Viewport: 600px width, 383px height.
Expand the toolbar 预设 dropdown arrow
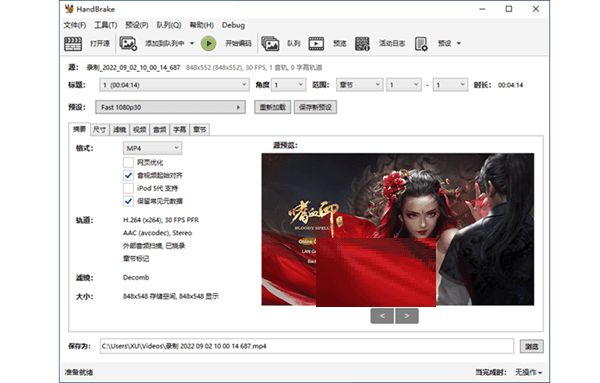point(458,43)
